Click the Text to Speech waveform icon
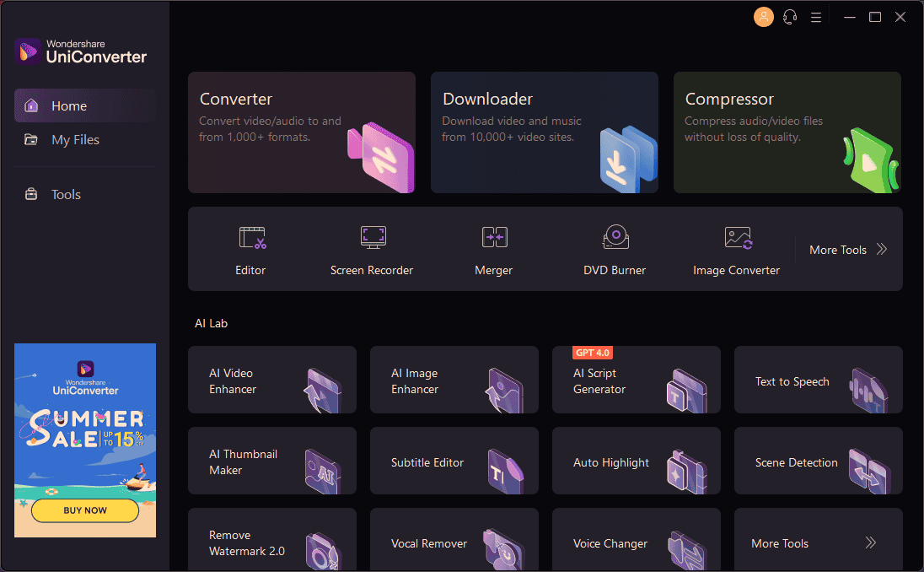 [868, 391]
